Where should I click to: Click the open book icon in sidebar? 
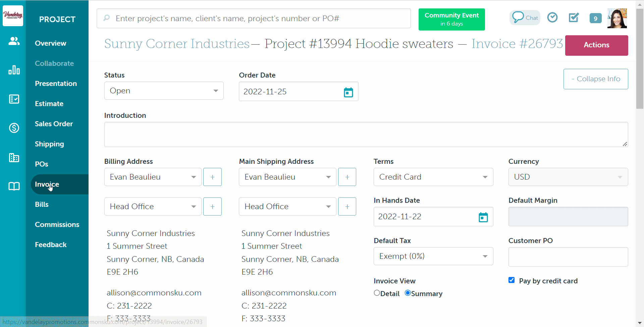pos(14,186)
